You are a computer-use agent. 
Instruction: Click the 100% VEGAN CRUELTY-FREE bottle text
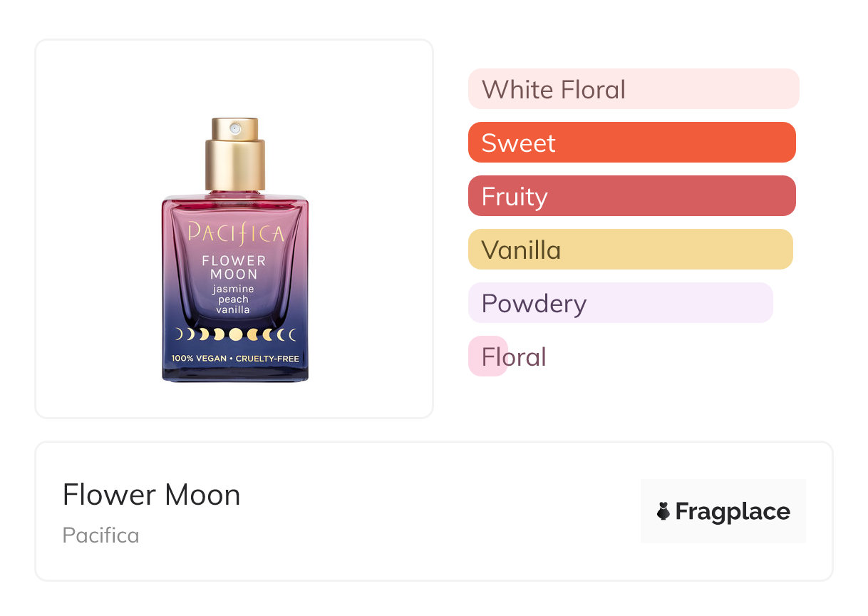click(x=235, y=358)
